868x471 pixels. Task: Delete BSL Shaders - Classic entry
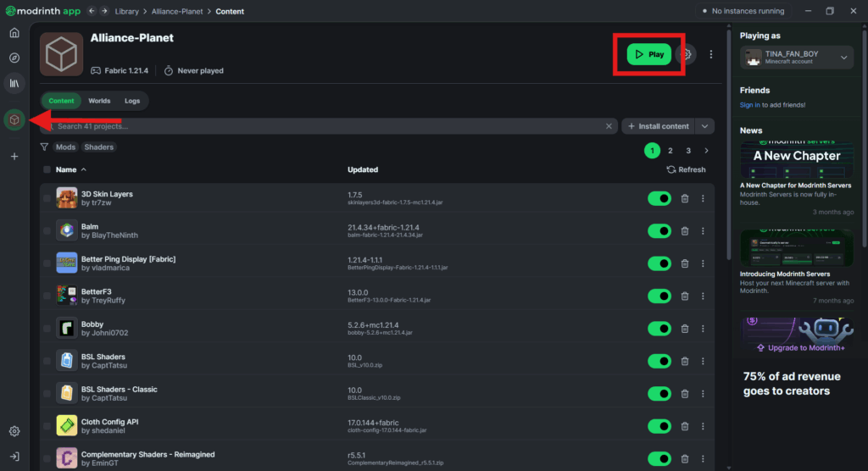click(685, 394)
